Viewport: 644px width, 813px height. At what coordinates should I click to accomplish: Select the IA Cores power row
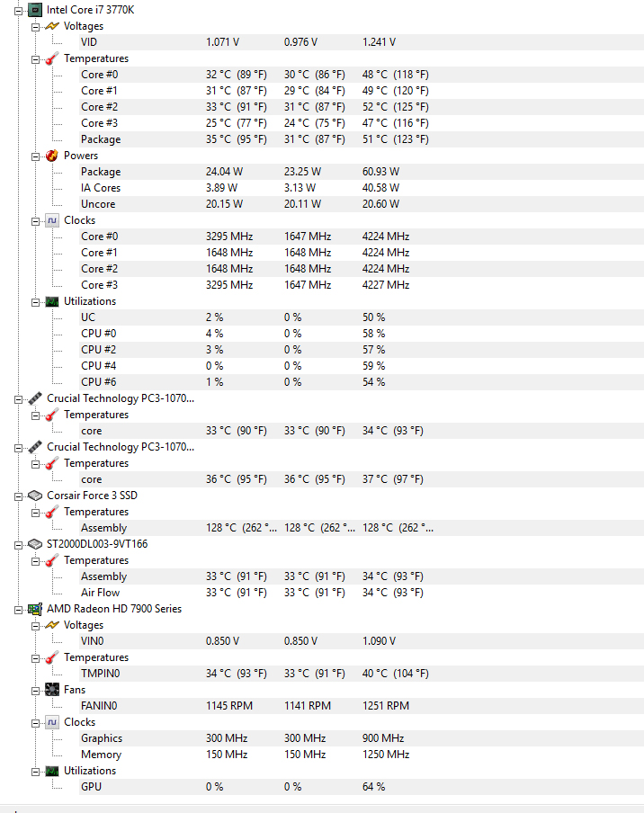click(101, 188)
